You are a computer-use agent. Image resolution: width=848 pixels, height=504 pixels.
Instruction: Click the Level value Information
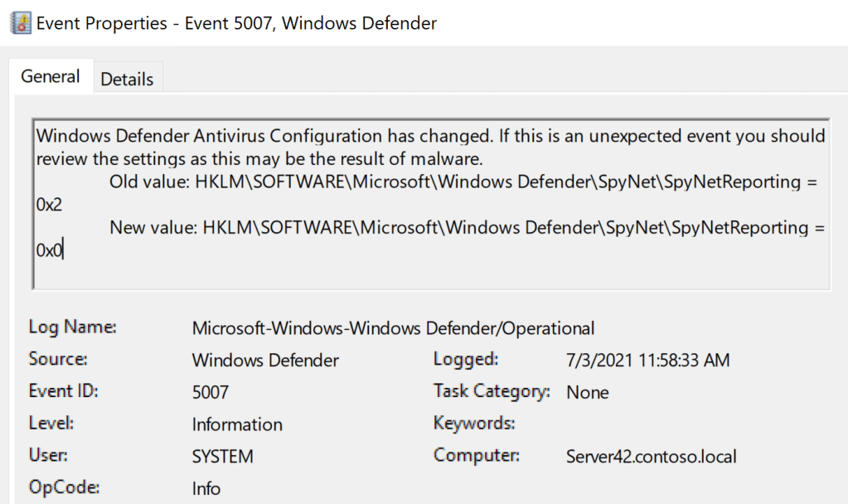tap(237, 424)
